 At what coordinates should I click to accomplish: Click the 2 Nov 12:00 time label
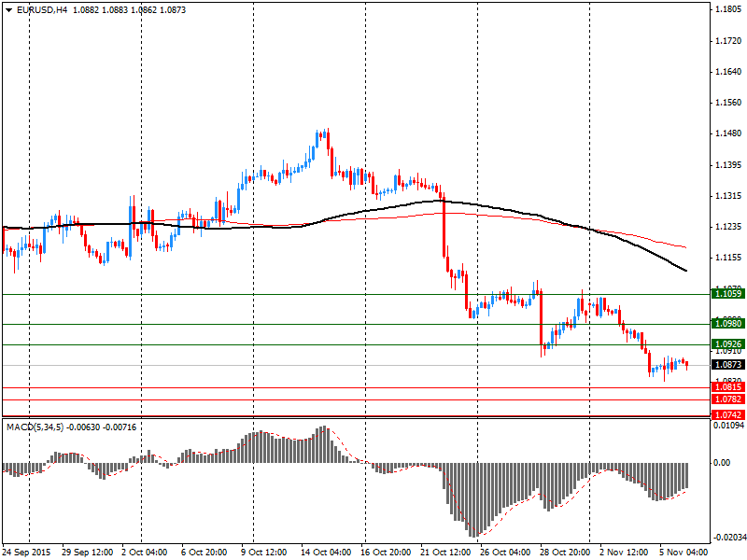click(x=623, y=553)
